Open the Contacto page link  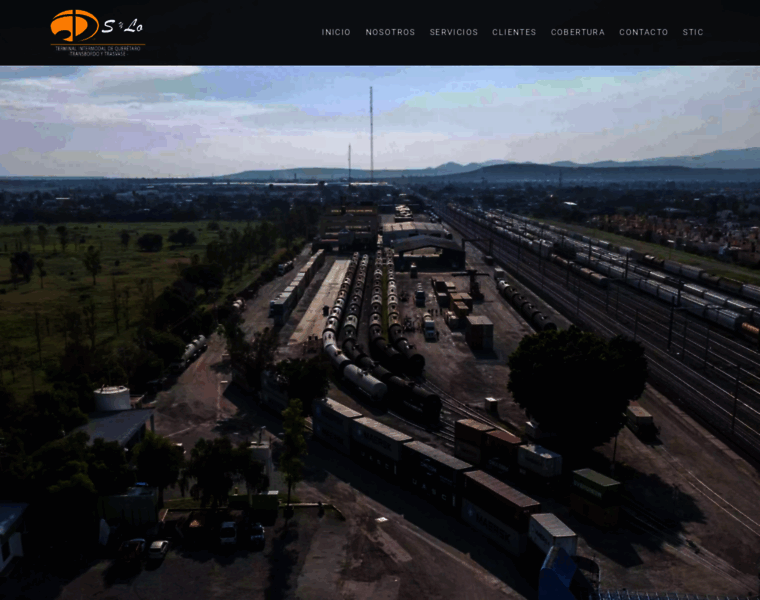coord(643,32)
